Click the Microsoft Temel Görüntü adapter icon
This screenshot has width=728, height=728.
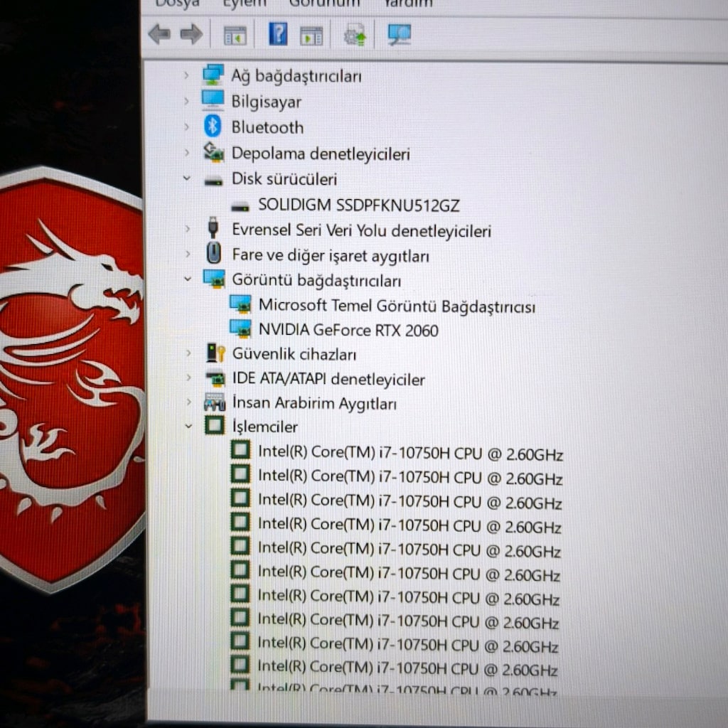(x=240, y=304)
